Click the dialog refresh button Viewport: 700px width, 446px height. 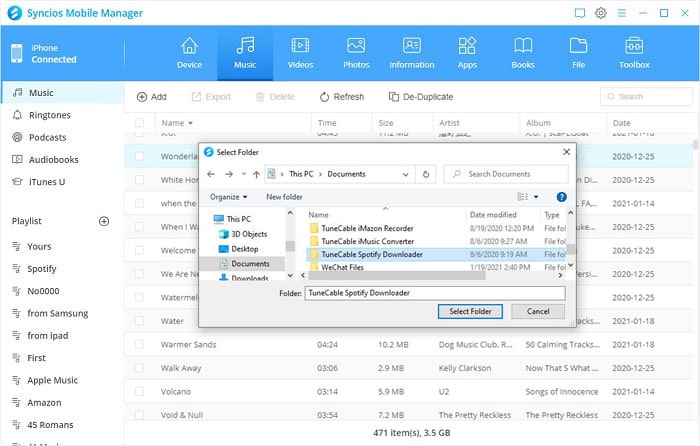pos(426,174)
